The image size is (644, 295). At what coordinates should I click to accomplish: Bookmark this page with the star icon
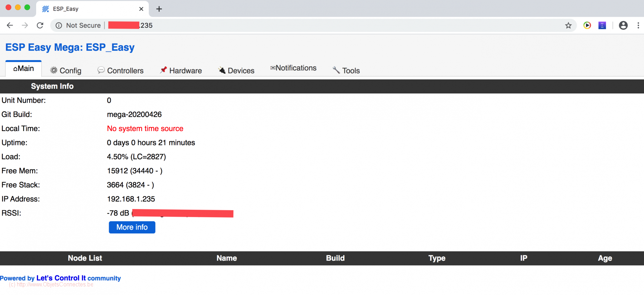[568, 25]
